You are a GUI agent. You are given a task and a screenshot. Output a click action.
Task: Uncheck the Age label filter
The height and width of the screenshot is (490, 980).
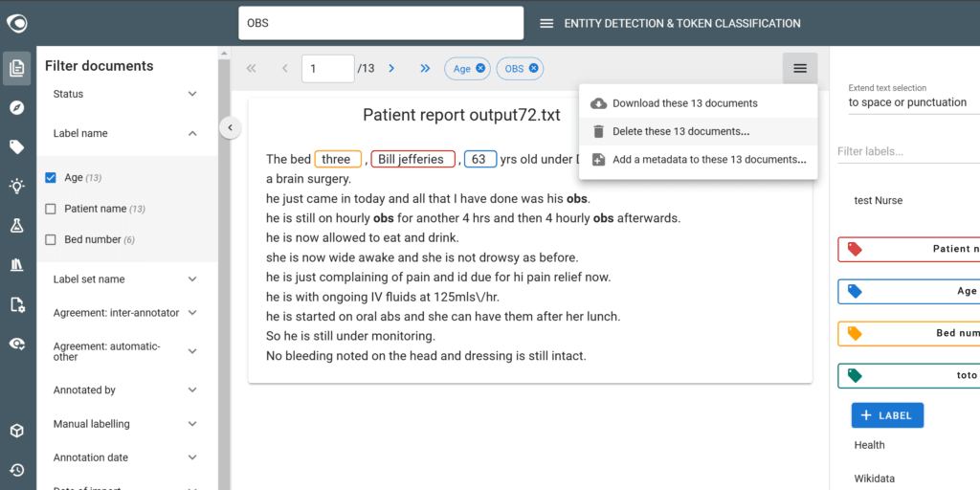[51, 178]
